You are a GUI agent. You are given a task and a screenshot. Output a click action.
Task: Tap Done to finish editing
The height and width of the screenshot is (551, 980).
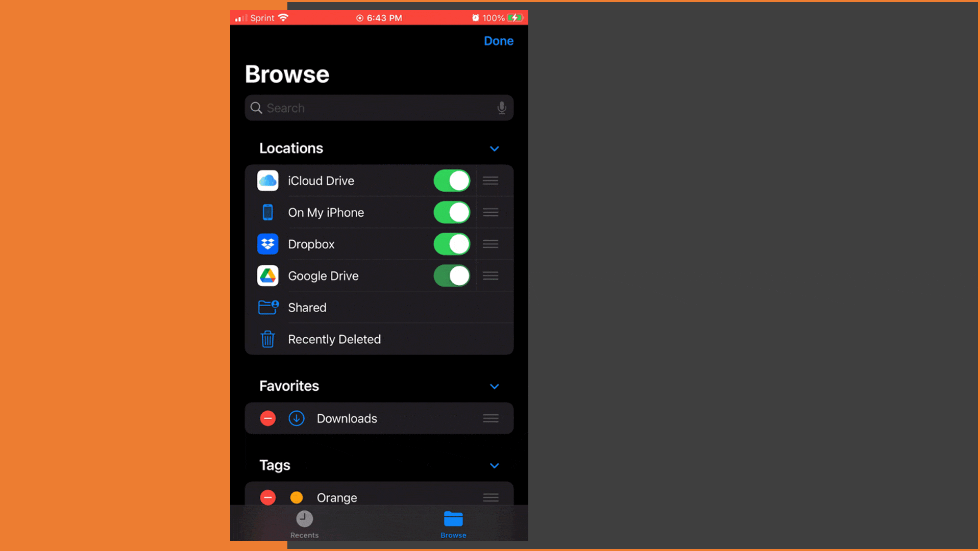tap(499, 41)
